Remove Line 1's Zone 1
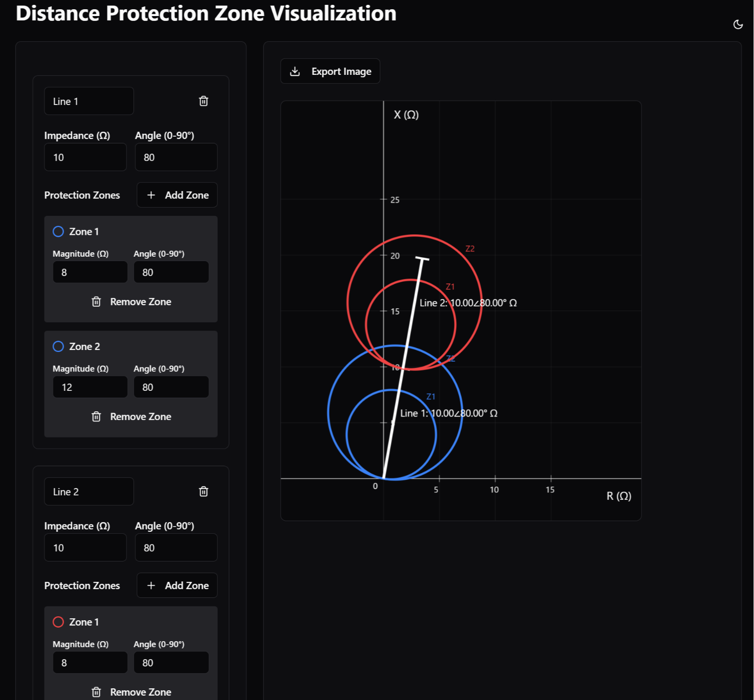This screenshot has width=754, height=700. click(131, 302)
